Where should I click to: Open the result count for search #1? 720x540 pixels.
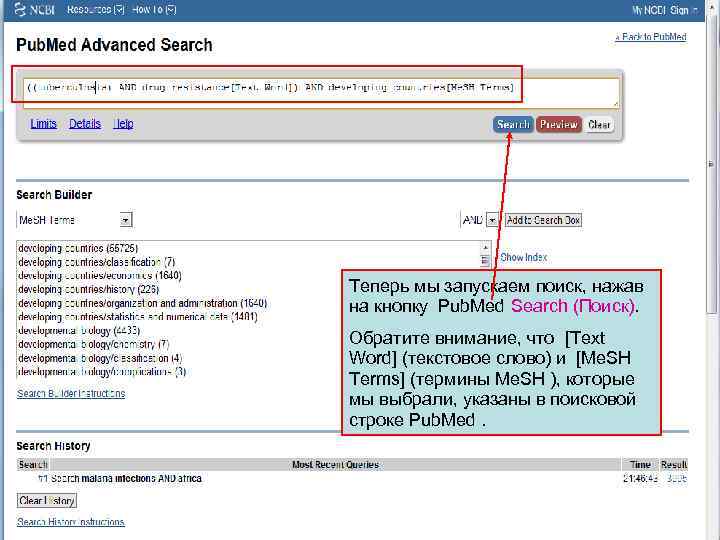tap(677, 478)
